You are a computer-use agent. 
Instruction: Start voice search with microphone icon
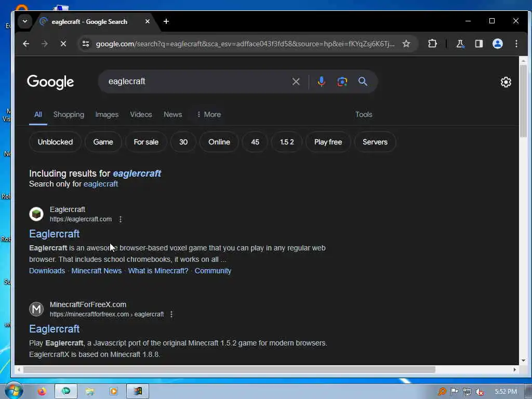coord(321,82)
